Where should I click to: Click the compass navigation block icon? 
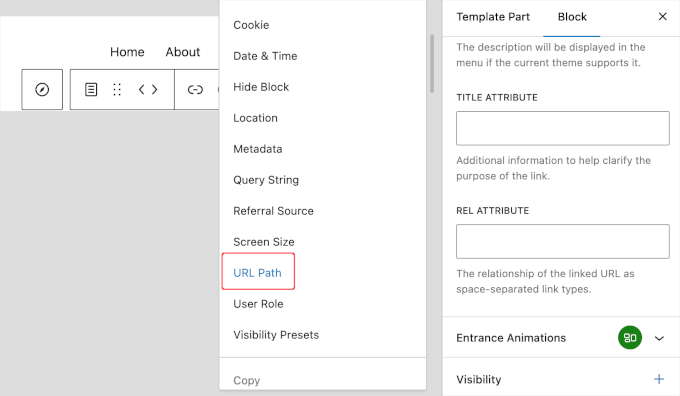point(42,89)
